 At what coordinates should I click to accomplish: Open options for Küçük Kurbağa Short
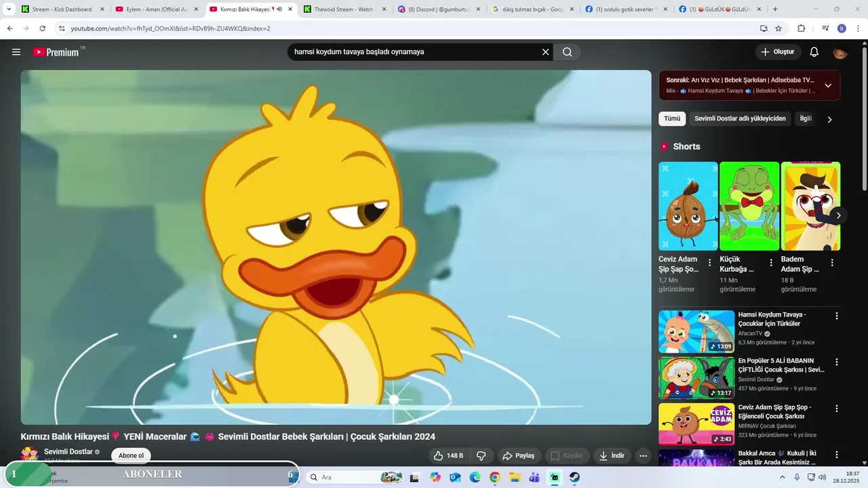point(771,262)
